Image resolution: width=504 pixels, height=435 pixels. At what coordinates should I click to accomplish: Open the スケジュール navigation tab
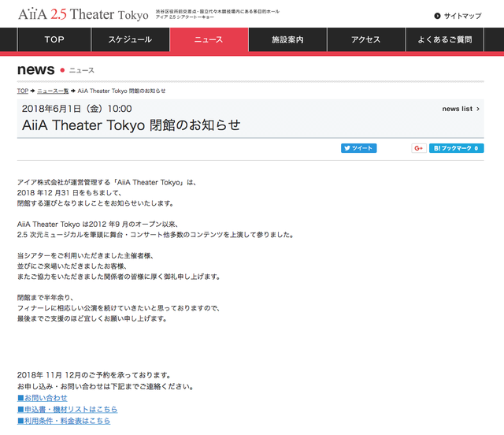(130, 39)
